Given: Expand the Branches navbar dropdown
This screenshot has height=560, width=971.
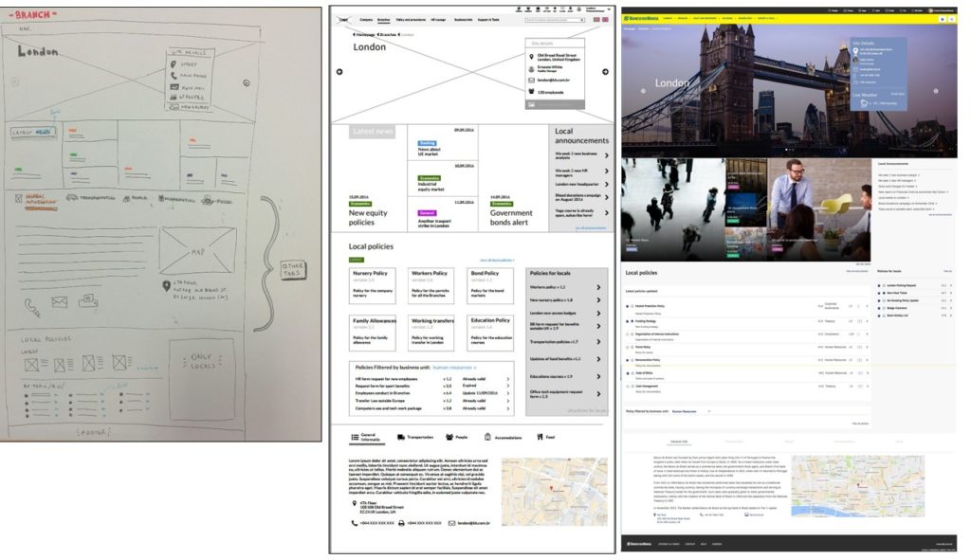Looking at the screenshot, I should (x=383, y=20).
